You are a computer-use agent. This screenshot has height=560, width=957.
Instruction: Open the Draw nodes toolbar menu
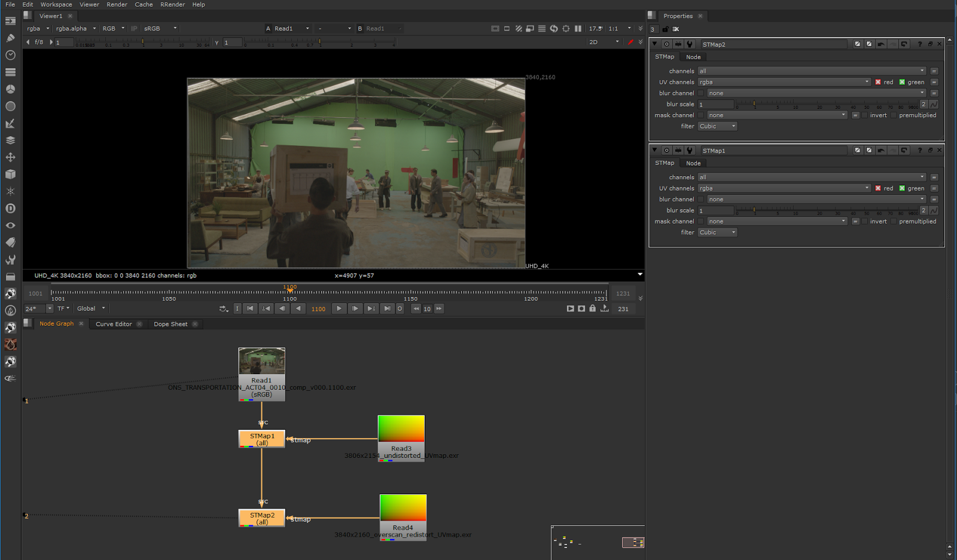click(10, 38)
